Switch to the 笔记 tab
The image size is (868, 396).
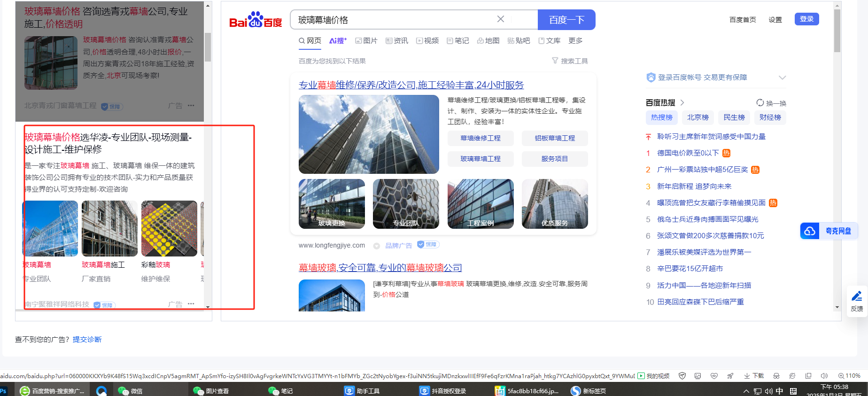click(458, 41)
